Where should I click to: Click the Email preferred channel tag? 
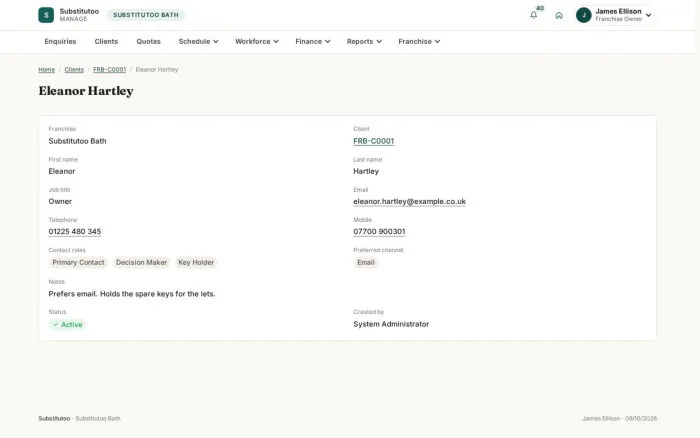point(366,263)
